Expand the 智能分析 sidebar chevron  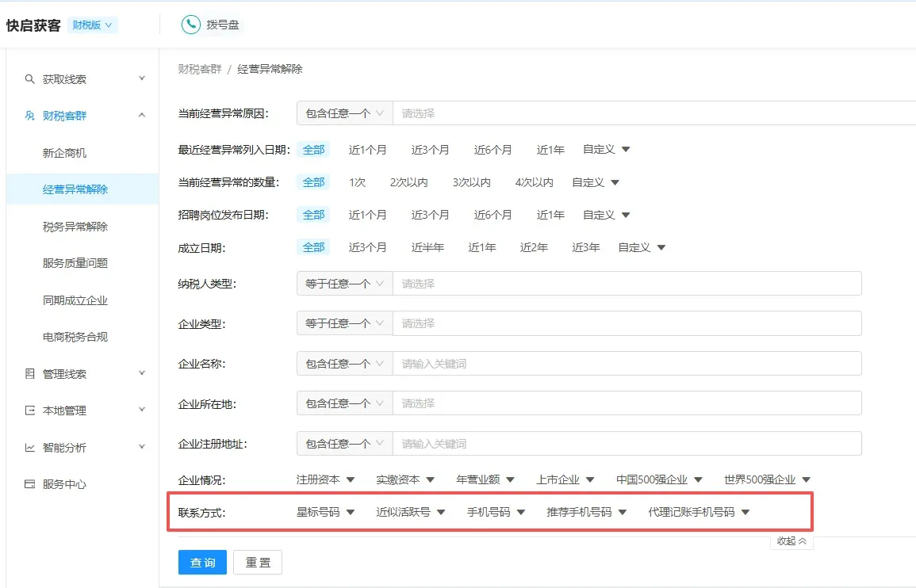click(141, 447)
